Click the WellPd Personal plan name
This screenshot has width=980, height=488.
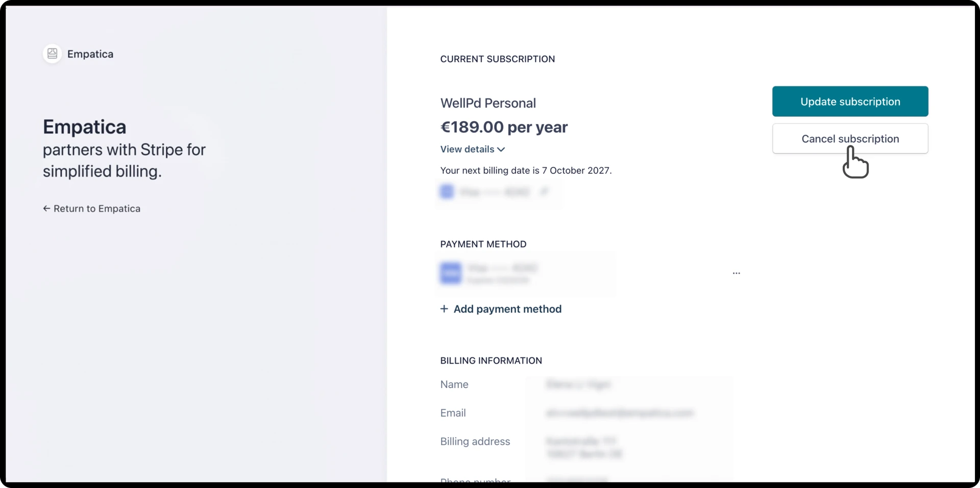point(488,103)
